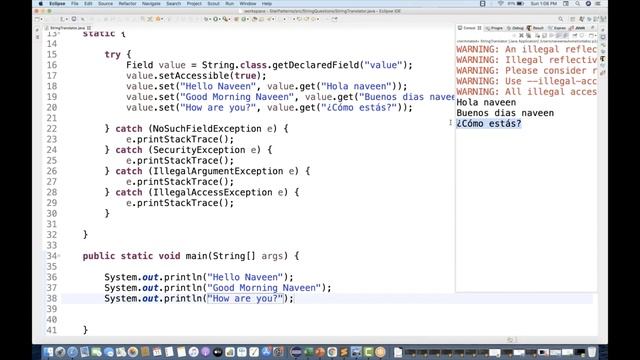Image resolution: width=640 pixels, height=360 pixels.
Task: Click catch (SecurityException e) on line 24
Action: point(188,150)
